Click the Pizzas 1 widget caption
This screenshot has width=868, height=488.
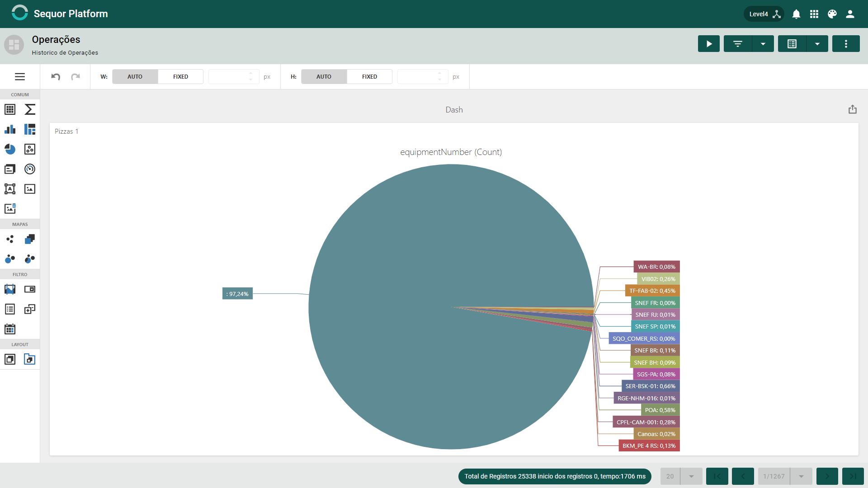66,131
